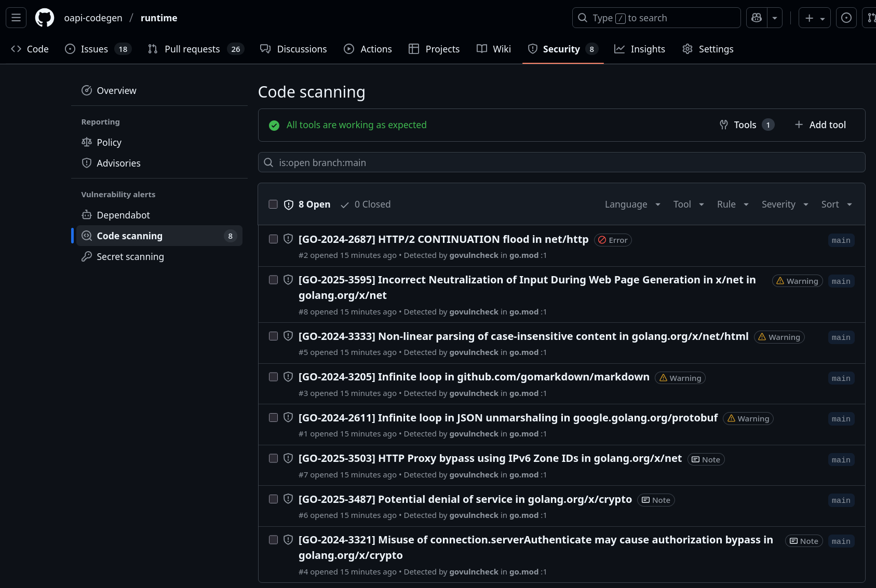
Task: Click the alerts filter field is:open branch:main
Action: point(562,162)
